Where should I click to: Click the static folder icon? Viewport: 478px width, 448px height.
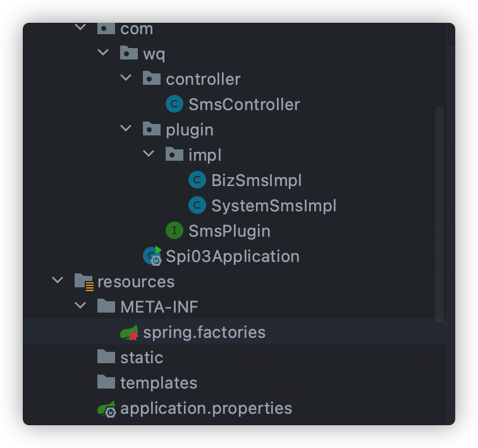(106, 357)
